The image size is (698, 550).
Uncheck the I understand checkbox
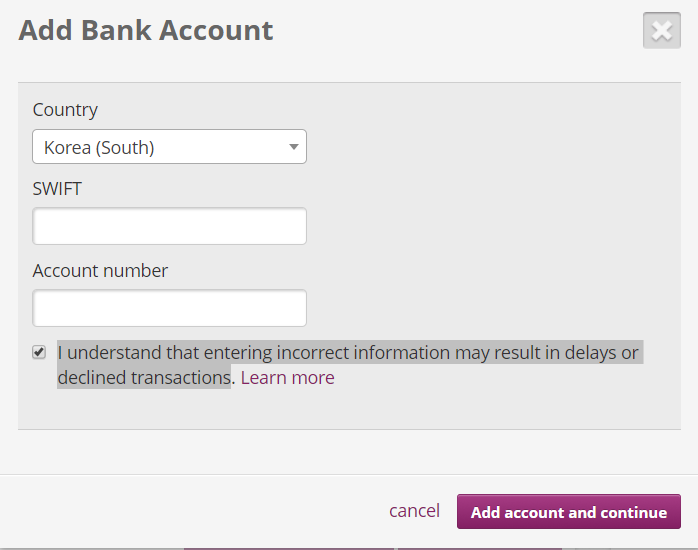pyautogui.click(x=39, y=352)
